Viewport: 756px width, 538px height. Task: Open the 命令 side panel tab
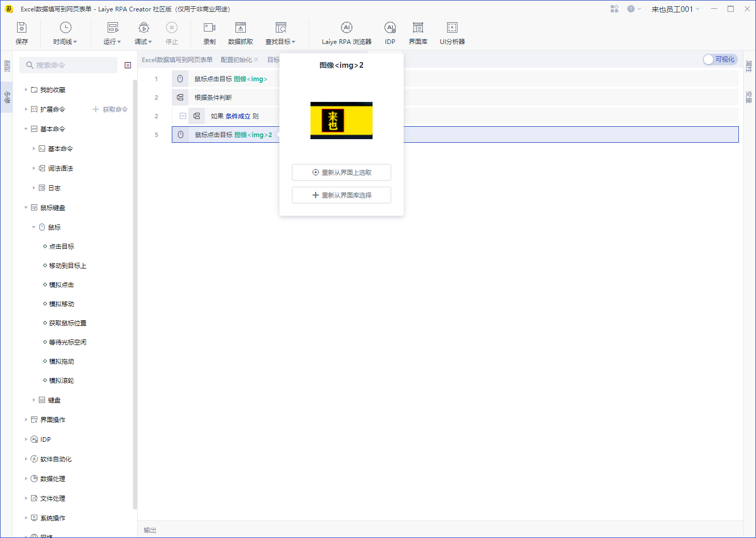pos(7,97)
